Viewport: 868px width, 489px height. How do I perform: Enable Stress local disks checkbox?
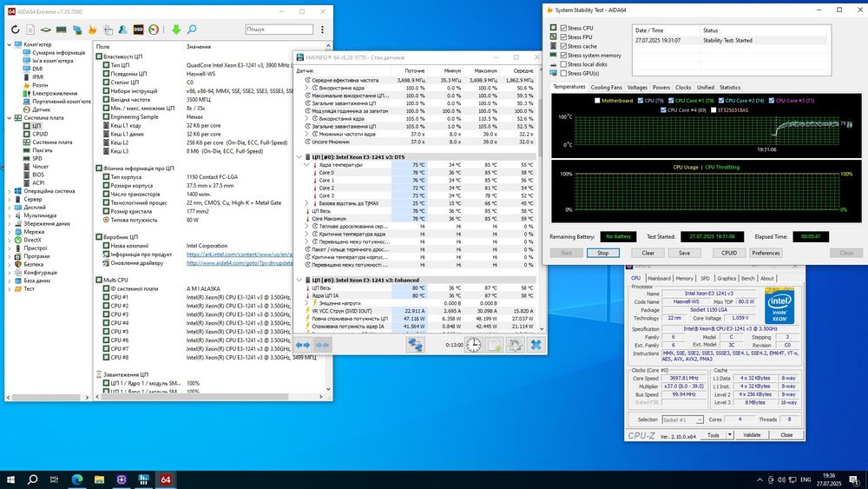click(x=565, y=64)
